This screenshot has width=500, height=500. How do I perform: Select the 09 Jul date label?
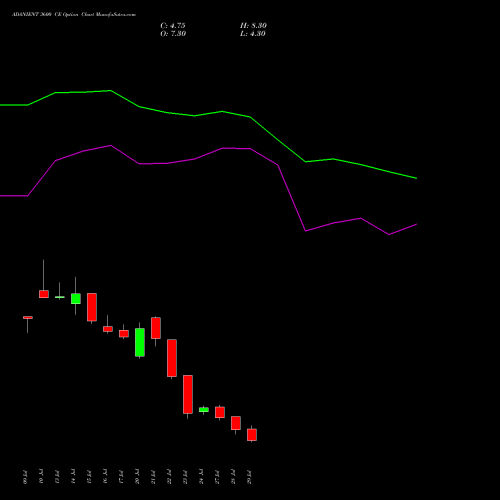(25, 477)
